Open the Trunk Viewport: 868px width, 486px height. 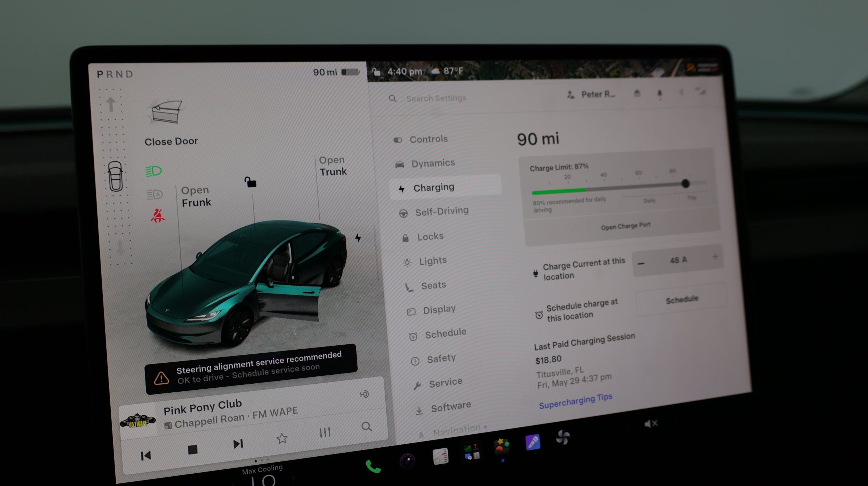[333, 166]
